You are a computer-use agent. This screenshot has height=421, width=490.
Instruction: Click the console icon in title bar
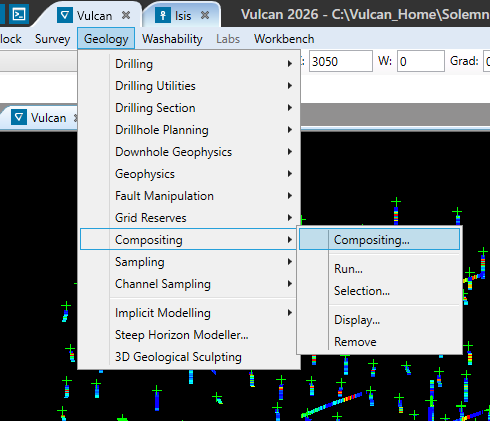tap(19, 14)
